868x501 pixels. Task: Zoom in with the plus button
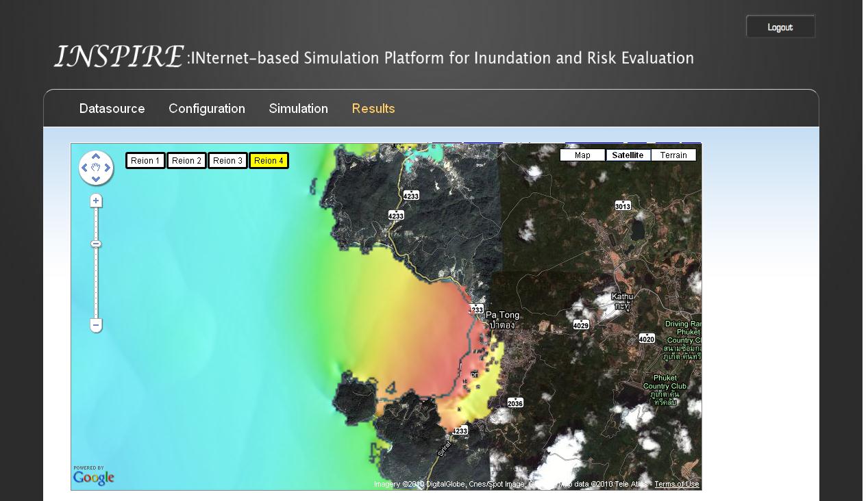point(96,201)
